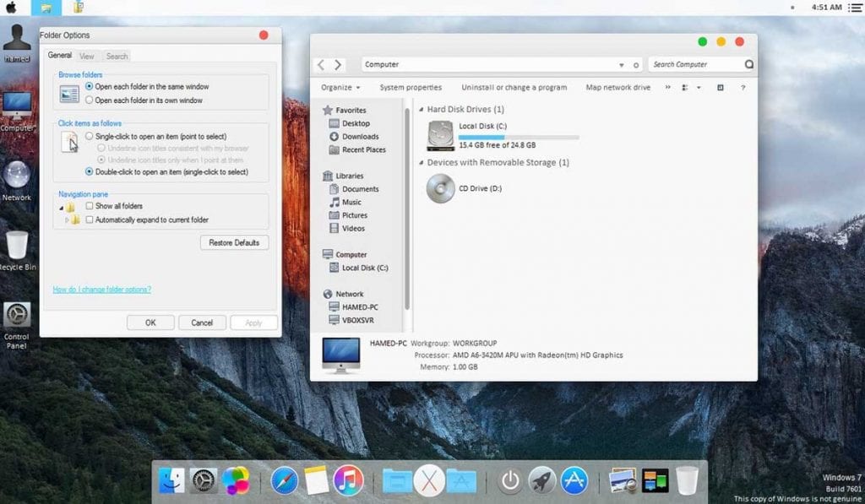The height and width of the screenshot is (504, 865).
Task: Go back in Computer window
Action: (321, 64)
